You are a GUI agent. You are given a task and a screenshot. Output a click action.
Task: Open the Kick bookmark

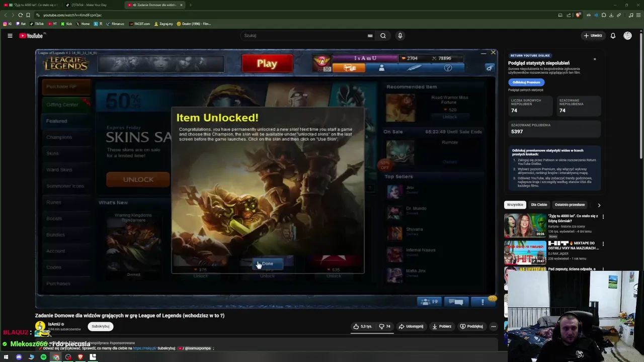pos(66,24)
